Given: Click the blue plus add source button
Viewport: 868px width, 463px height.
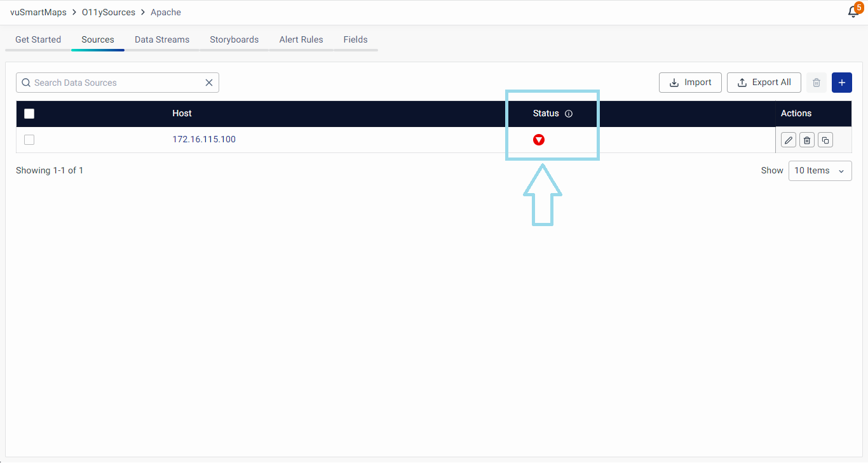Looking at the screenshot, I should [841, 83].
